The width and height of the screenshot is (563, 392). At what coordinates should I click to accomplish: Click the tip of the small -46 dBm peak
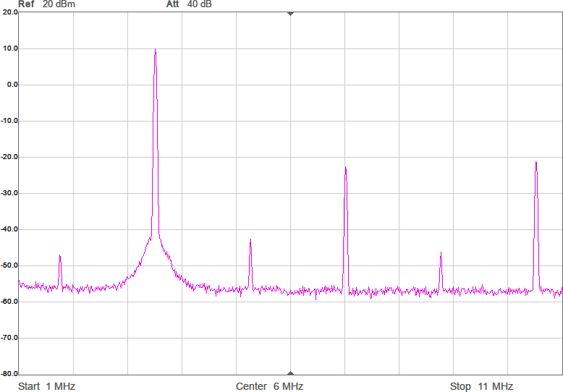coord(441,252)
